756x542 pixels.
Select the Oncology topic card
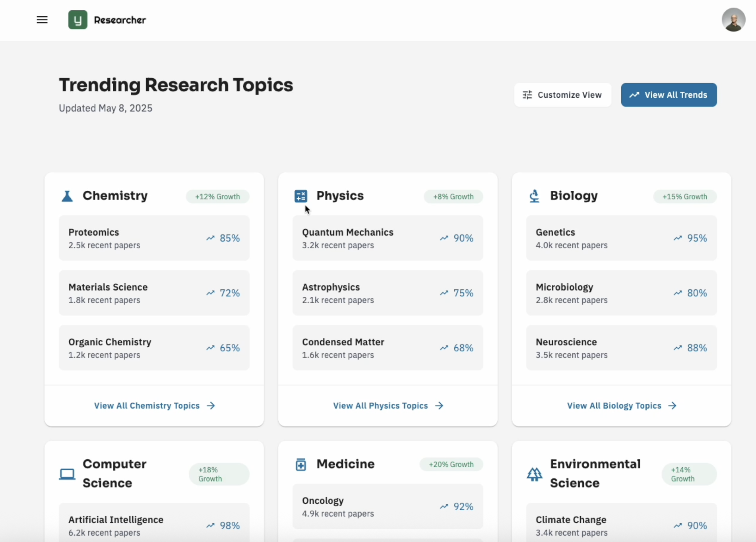pos(388,506)
